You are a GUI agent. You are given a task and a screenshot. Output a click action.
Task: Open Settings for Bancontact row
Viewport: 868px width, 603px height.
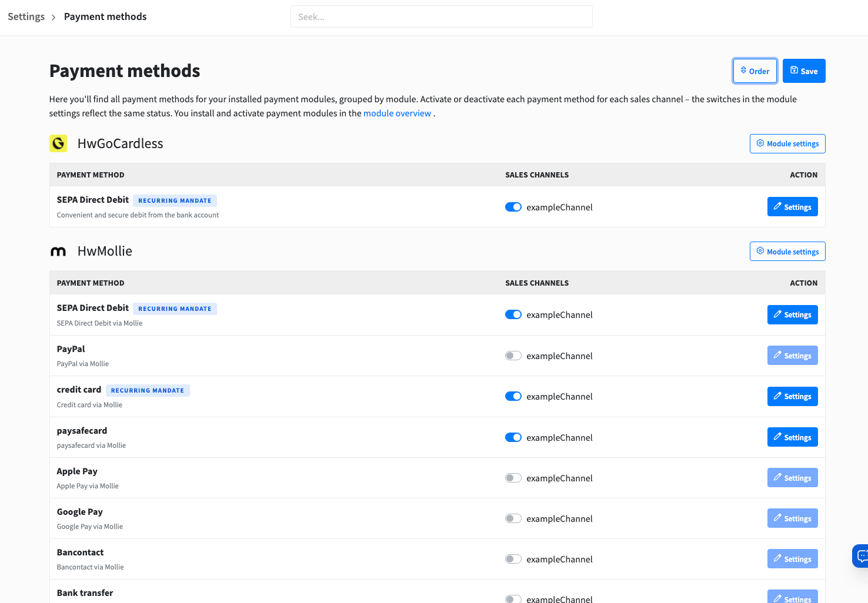[x=792, y=559]
